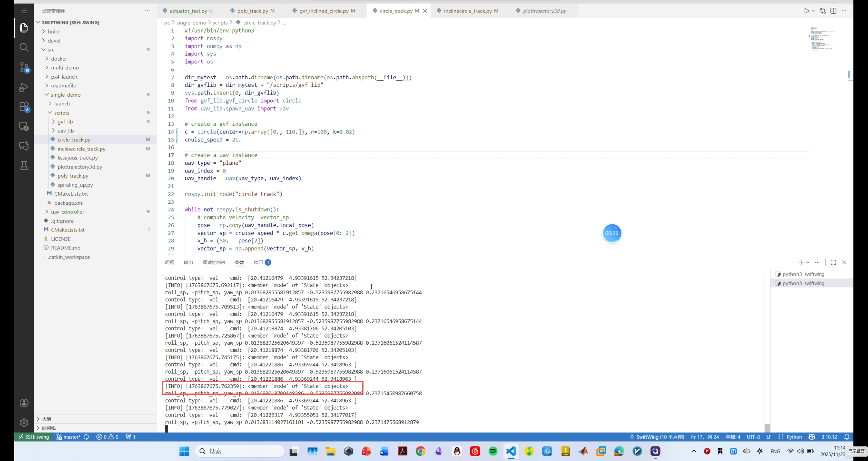Click the SSH: swing remote indicator
The image size is (868, 461).
tap(34, 437)
